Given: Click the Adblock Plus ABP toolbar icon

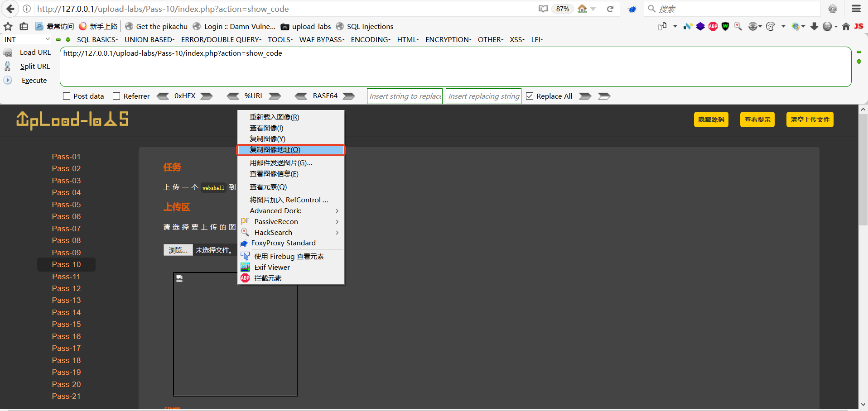Looking at the screenshot, I should tap(713, 26).
